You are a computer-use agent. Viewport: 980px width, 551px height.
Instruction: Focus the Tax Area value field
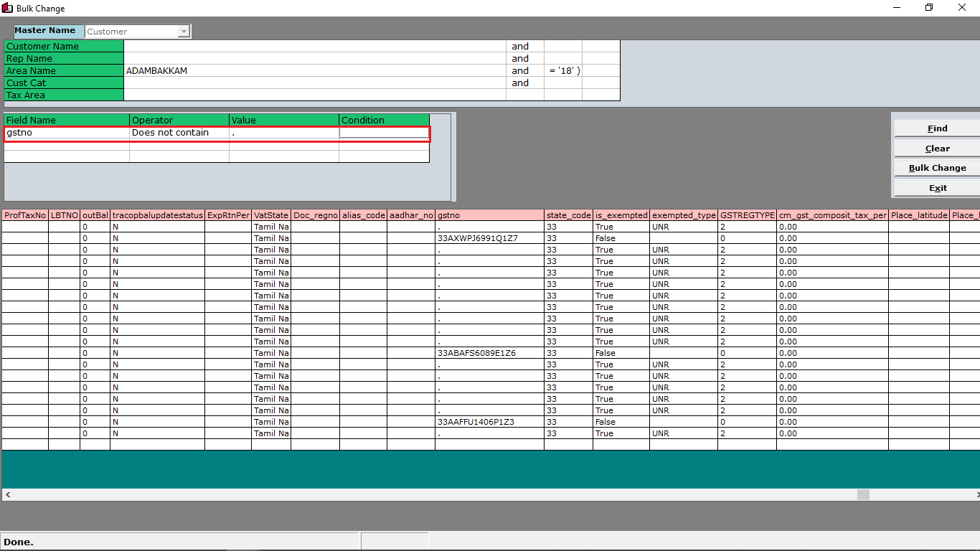pyautogui.click(x=315, y=95)
